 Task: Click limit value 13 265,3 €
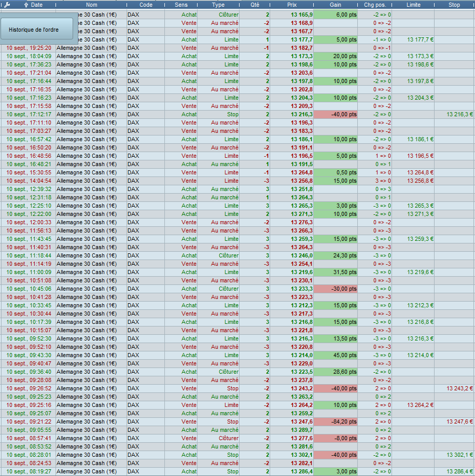(x=420, y=206)
